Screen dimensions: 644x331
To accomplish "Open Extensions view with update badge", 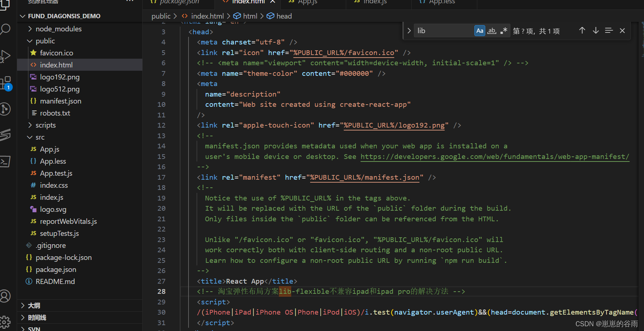I will (x=6, y=83).
